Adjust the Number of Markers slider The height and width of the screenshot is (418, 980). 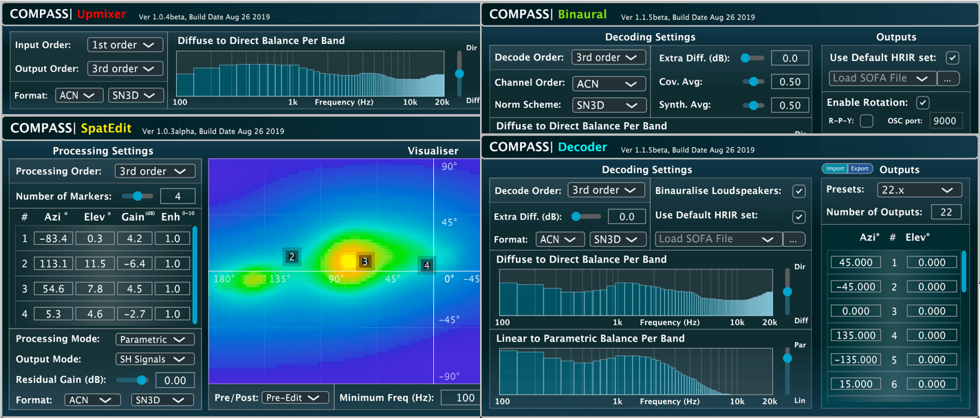[138, 196]
